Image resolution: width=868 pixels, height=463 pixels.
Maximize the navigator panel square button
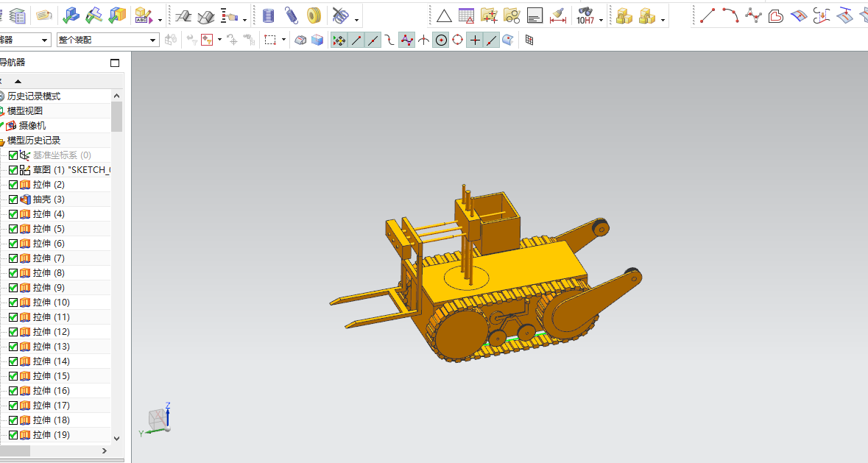click(115, 63)
